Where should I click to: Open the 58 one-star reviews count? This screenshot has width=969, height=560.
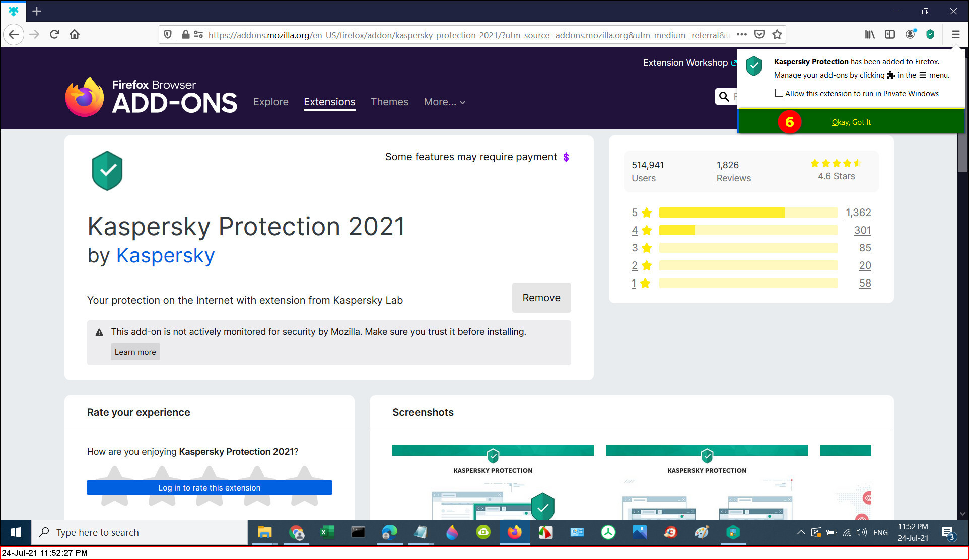click(x=865, y=283)
